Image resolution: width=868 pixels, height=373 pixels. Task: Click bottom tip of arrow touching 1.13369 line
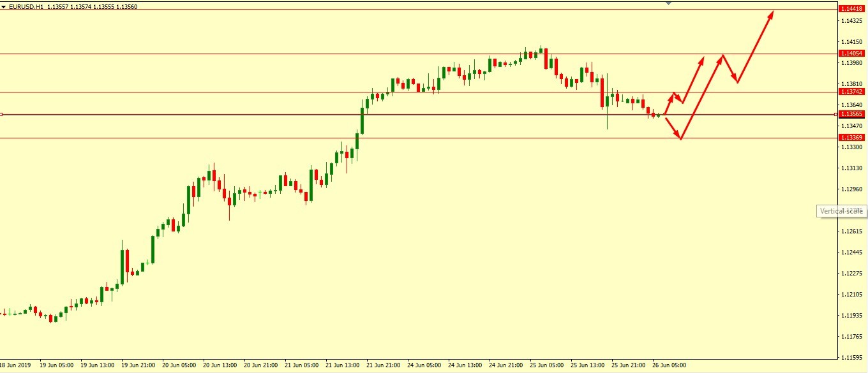pos(681,138)
